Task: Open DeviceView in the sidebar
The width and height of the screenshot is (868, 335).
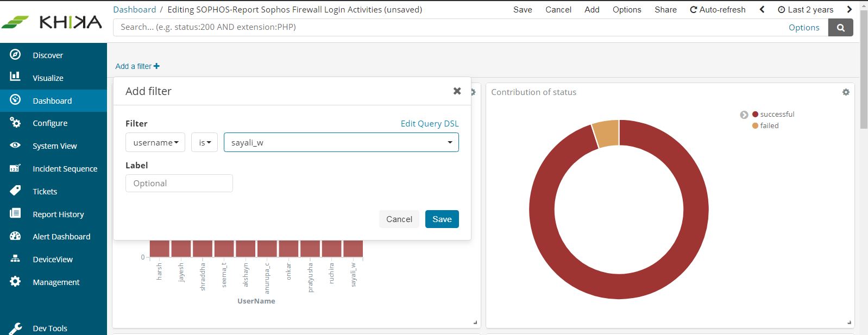Action: (x=53, y=260)
